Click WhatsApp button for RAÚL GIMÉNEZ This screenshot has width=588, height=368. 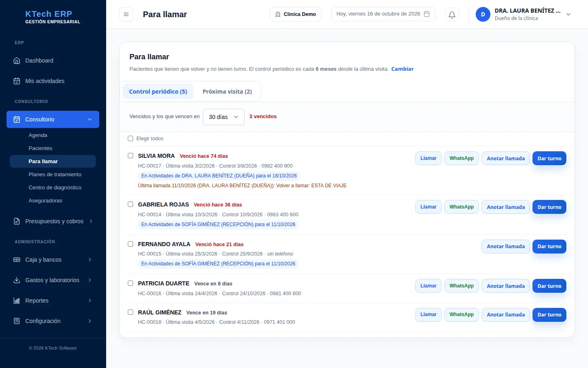tap(461, 315)
